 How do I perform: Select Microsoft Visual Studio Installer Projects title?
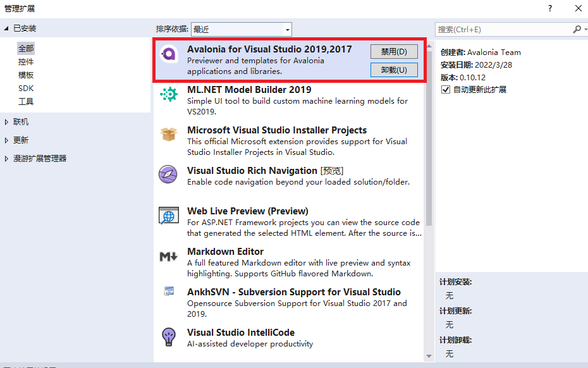[277, 130]
